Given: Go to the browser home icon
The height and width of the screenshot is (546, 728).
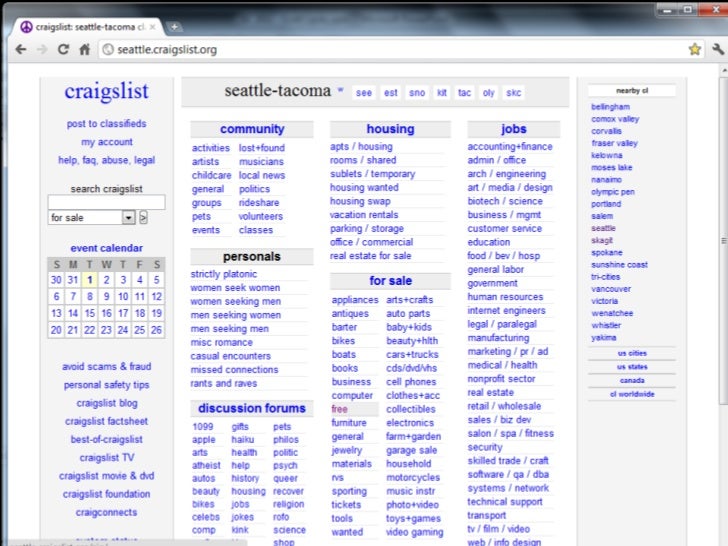Looking at the screenshot, I should [x=84, y=49].
